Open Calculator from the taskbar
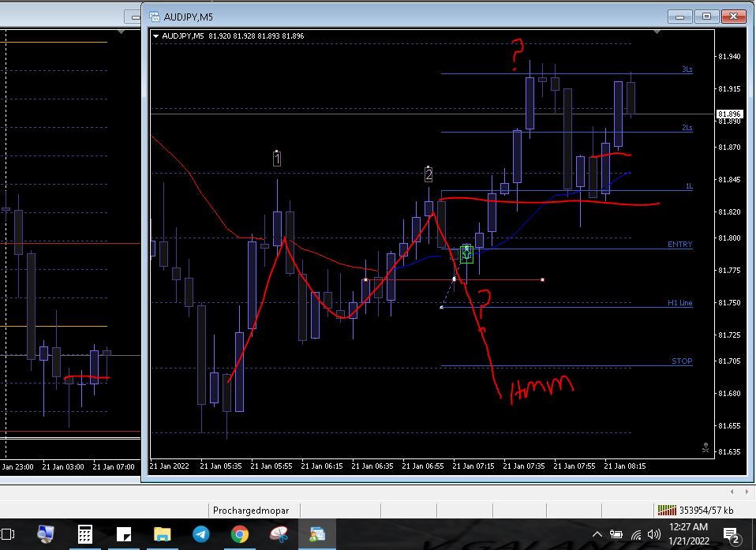Viewport: 756px width, 550px height. tap(85, 534)
